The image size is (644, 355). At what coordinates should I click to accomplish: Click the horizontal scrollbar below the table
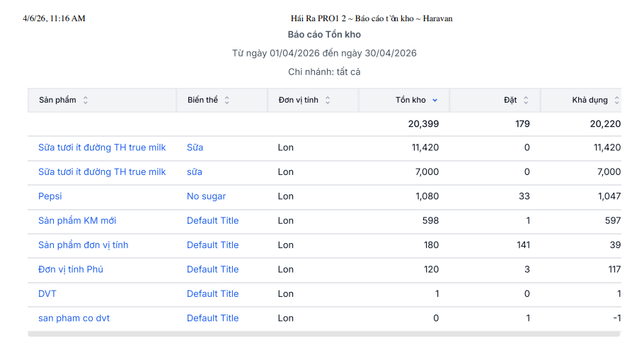click(323, 334)
